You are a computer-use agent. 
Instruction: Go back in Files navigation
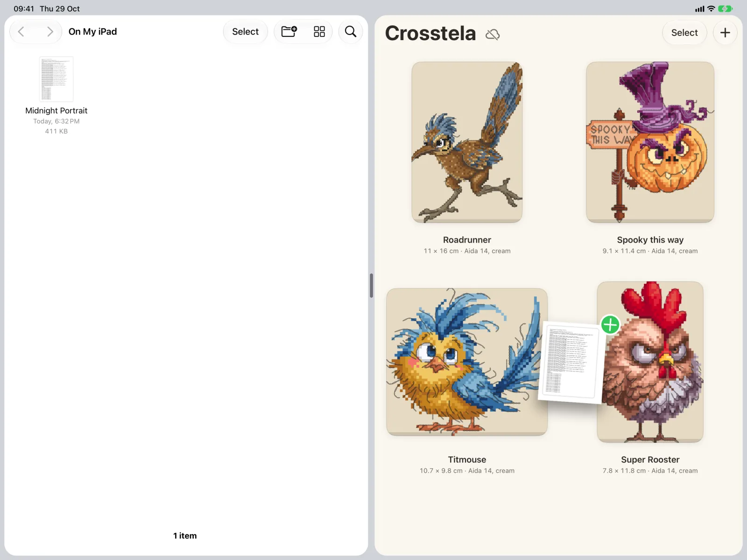(21, 32)
